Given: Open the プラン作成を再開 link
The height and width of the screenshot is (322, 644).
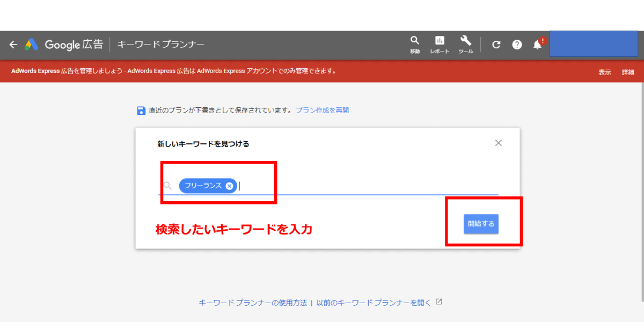Looking at the screenshot, I should point(322,111).
